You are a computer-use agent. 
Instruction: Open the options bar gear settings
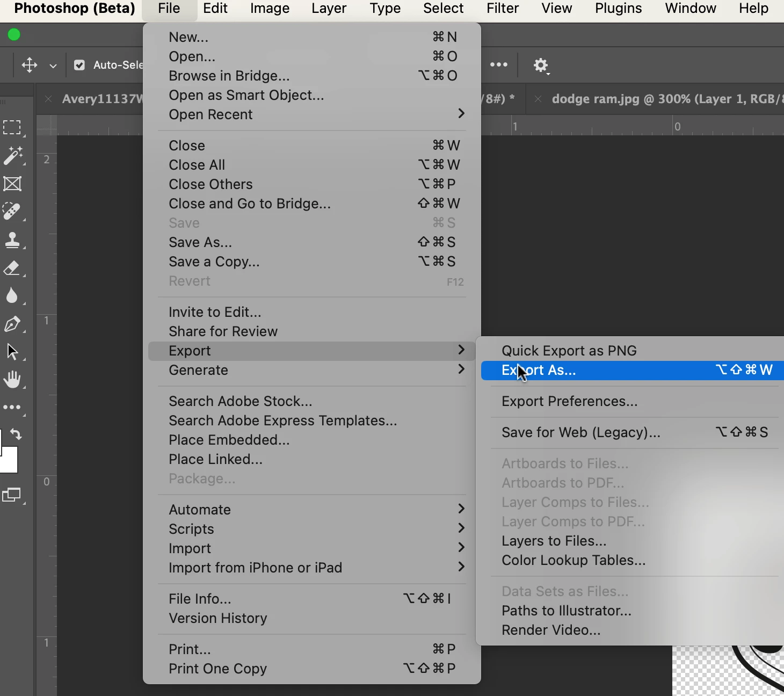pyautogui.click(x=541, y=66)
